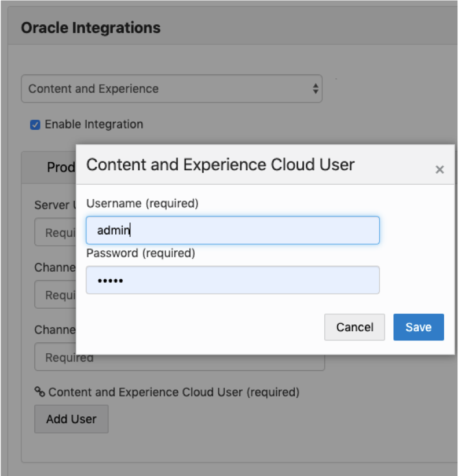Click the chain link icon beside Cloud User label

(x=39, y=392)
